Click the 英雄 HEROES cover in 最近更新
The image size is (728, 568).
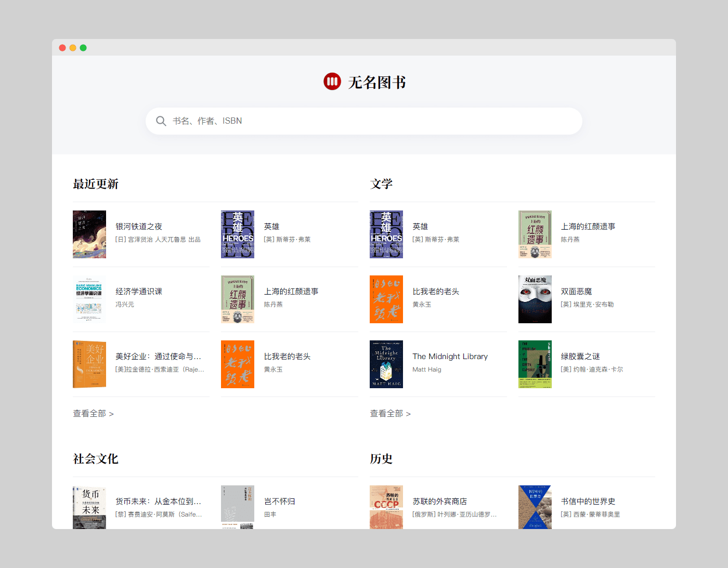[x=238, y=234]
